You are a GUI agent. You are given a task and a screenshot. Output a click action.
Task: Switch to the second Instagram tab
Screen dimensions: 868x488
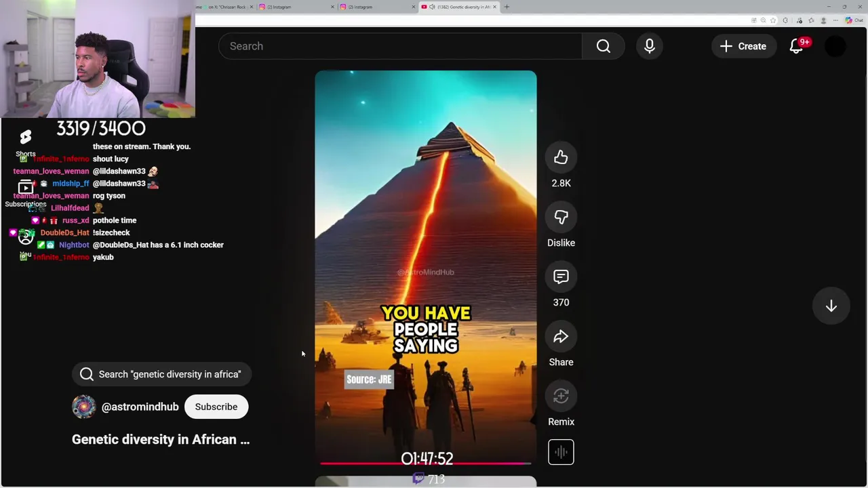coord(376,7)
